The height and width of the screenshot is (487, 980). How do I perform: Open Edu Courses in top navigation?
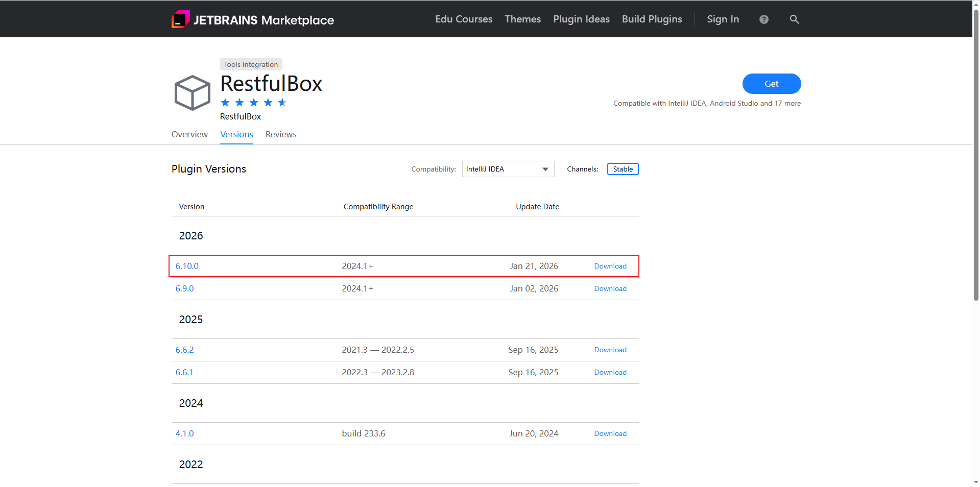[x=464, y=19]
